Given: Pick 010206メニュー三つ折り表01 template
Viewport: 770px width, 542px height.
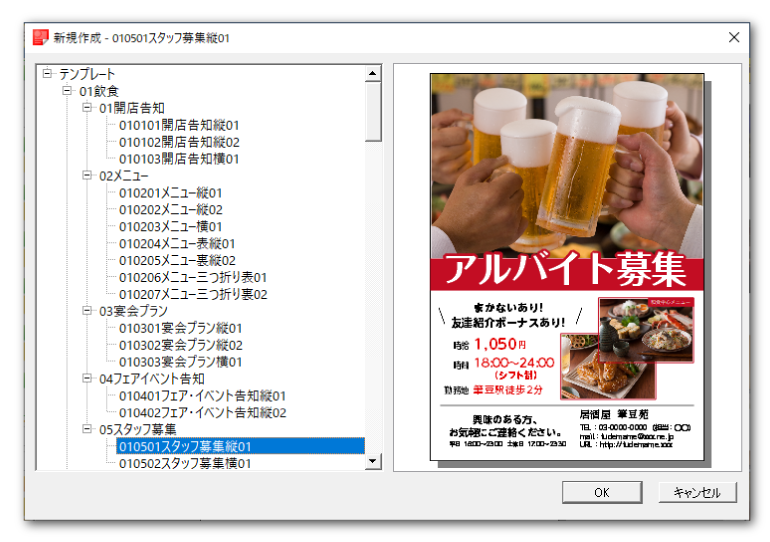Looking at the screenshot, I should point(193,277).
